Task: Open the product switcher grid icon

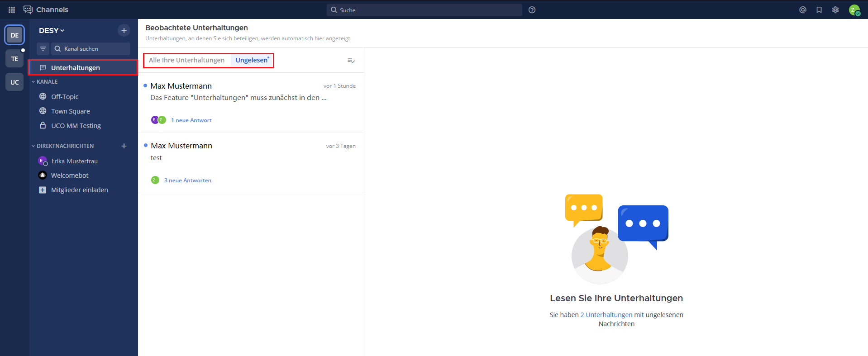Action: 12,10
